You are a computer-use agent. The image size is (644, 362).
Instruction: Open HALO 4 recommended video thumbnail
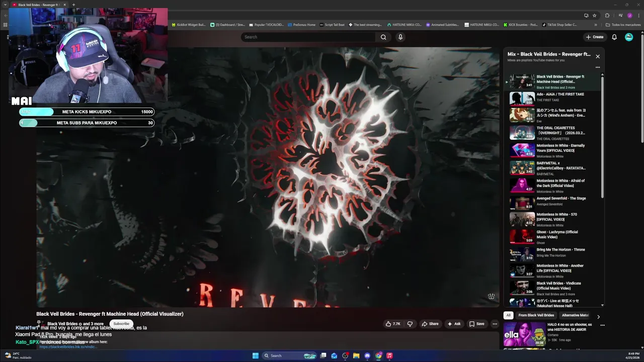click(x=523, y=334)
